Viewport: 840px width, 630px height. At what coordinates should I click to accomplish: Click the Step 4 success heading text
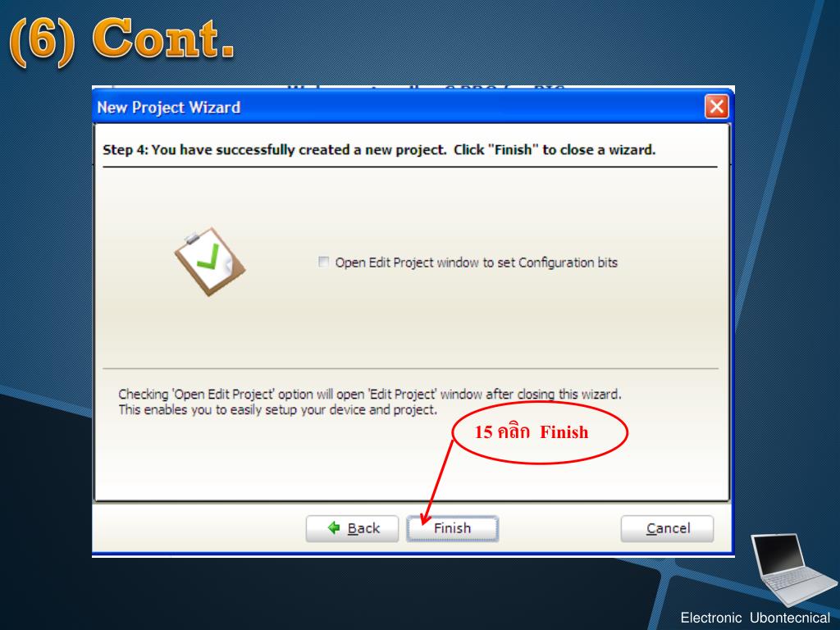coord(379,150)
